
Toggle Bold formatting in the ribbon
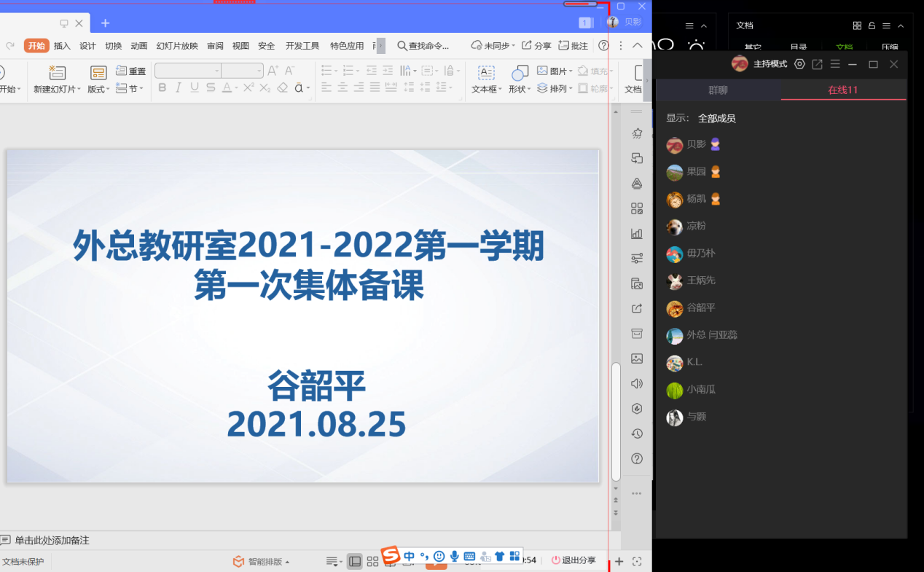click(162, 88)
